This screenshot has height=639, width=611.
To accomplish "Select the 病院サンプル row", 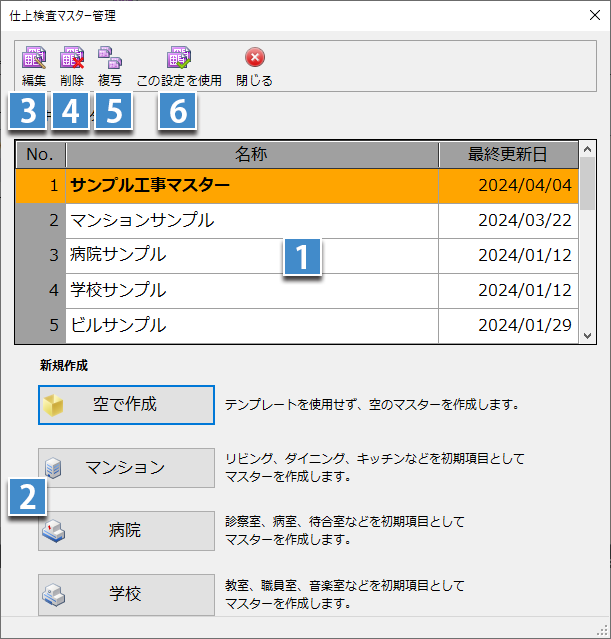I will [297, 256].
